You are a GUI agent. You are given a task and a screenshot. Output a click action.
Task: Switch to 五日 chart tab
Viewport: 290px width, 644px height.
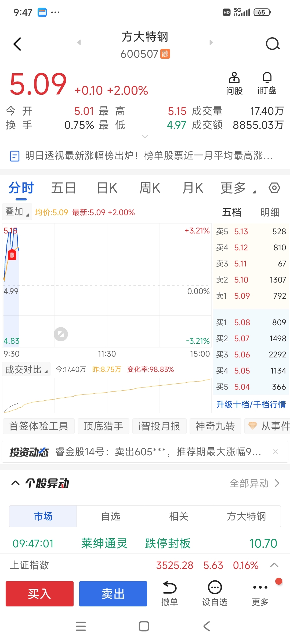(63, 188)
